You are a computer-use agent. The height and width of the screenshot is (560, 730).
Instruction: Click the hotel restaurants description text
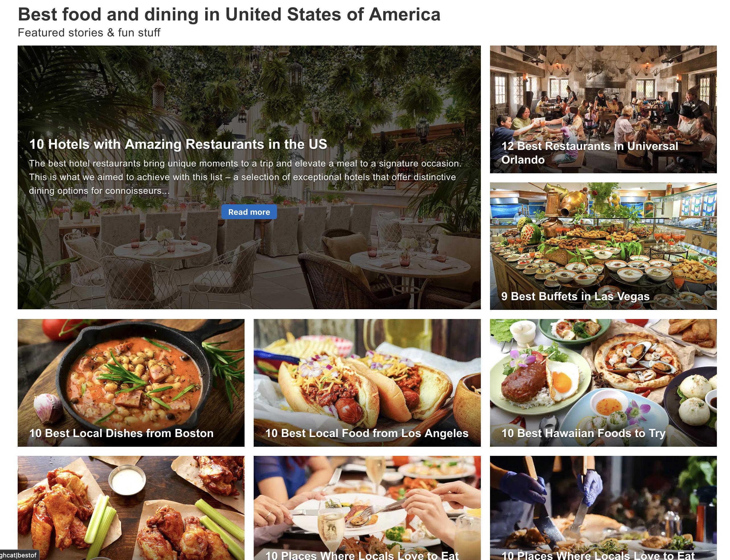tap(245, 177)
